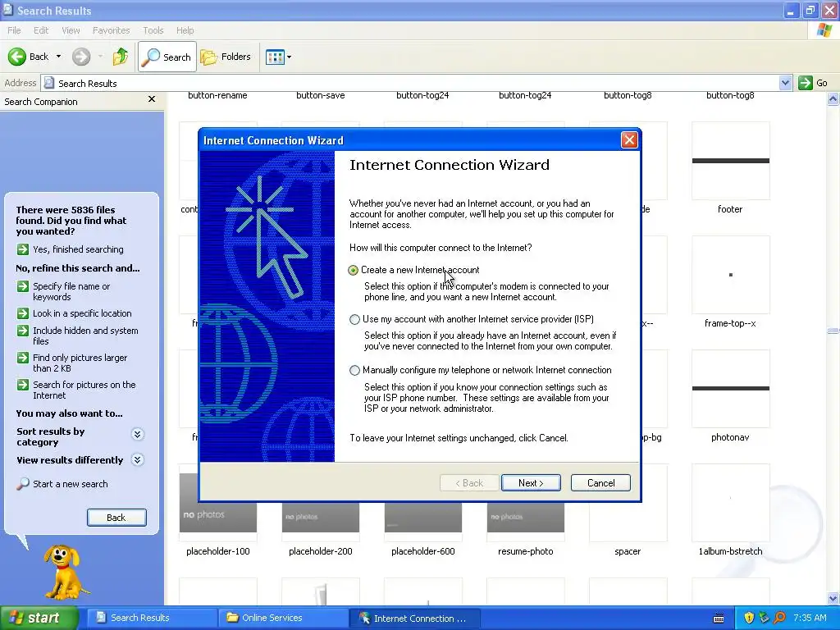Open the Start menu
Viewport: 840px width, 630px height.
click(x=39, y=619)
